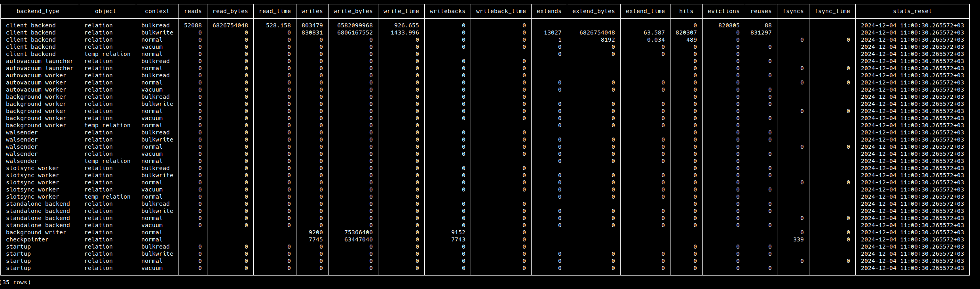The image size is (980, 289).
Task: Click the writeback_time column header
Action: [x=501, y=11]
